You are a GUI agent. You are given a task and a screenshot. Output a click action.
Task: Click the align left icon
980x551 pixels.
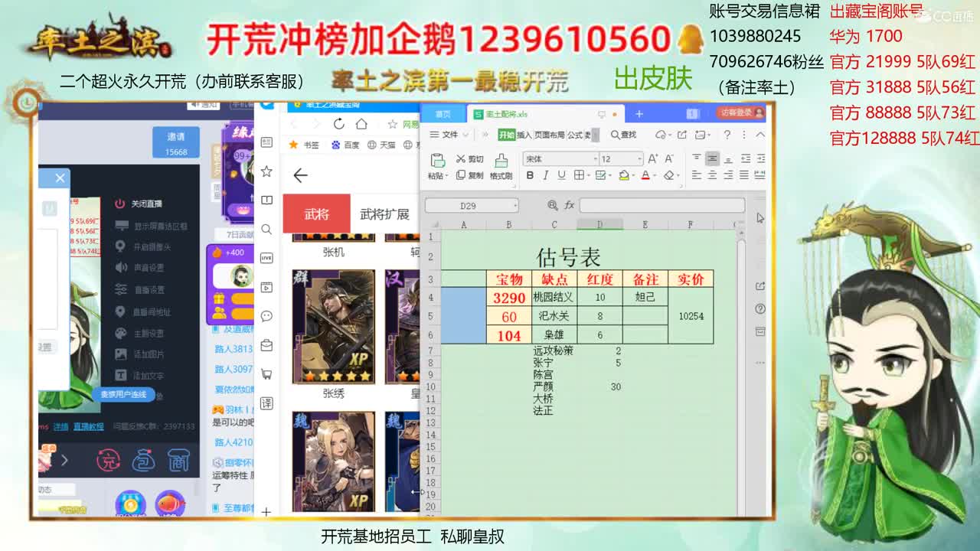pos(696,175)
